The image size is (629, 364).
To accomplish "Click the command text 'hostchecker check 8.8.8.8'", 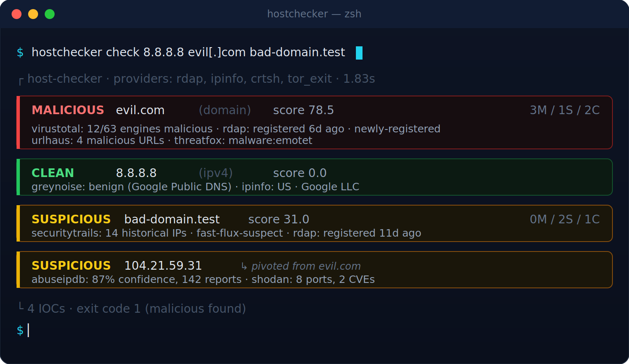I will click(x=108, y=53).
